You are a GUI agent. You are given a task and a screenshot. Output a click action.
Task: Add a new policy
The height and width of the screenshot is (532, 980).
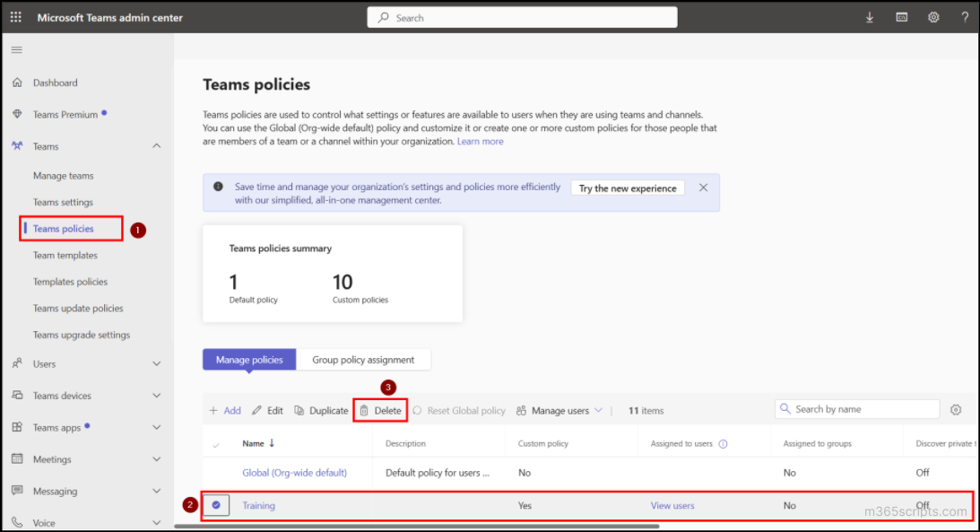(225, 410)
